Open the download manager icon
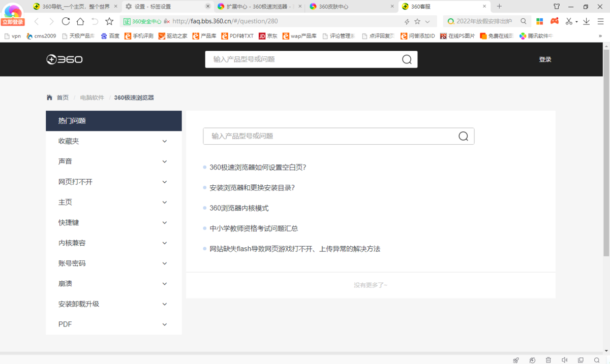The image size is (610, 364). point(586,21)
